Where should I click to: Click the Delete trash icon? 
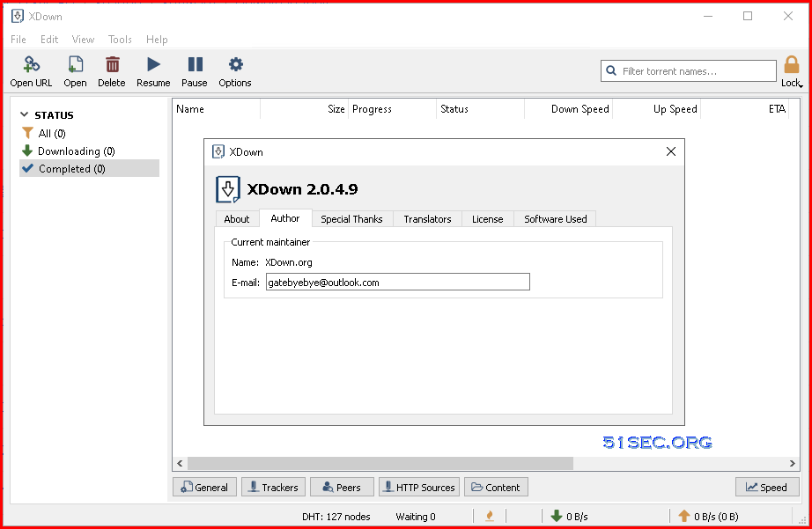[113, 65]
